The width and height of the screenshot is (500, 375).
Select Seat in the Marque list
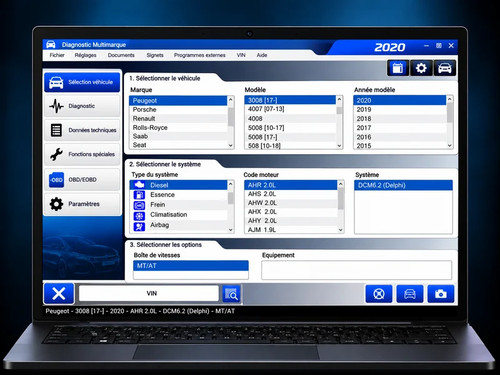point(178,145)
